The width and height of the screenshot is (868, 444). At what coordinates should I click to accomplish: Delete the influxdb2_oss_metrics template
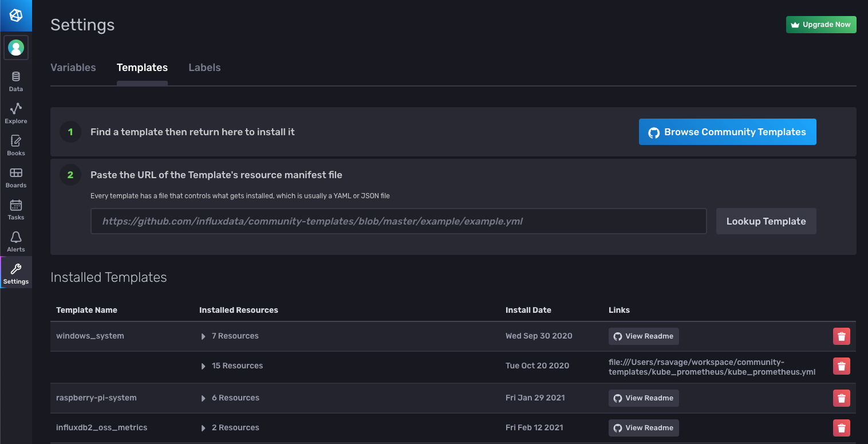(x=841, y=427)
